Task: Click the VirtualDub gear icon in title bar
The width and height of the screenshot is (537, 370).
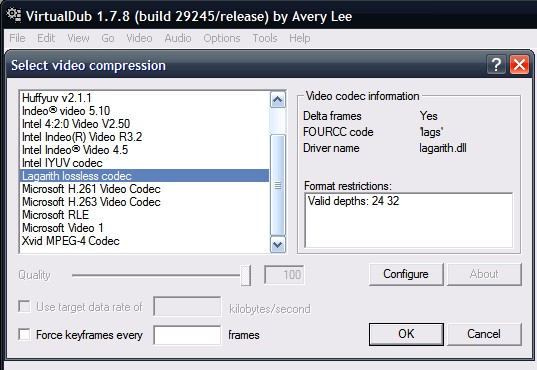Action: [x=14, y=15]
